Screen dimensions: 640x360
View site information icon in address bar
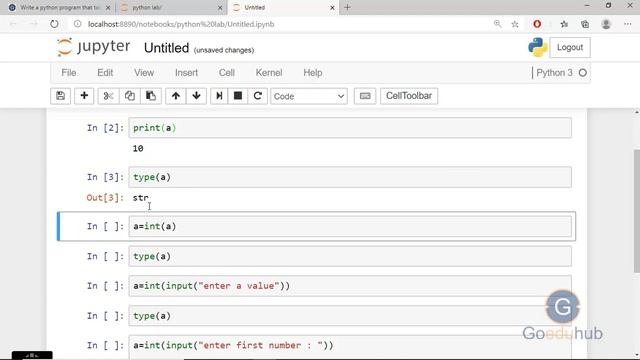78,24
